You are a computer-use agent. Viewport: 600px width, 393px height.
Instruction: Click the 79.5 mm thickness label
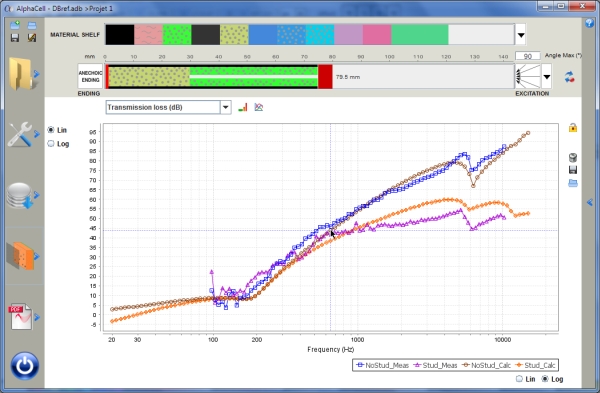pos(347,77)
